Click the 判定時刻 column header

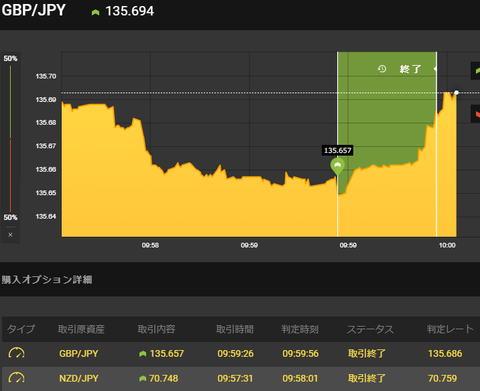point(300,329)
